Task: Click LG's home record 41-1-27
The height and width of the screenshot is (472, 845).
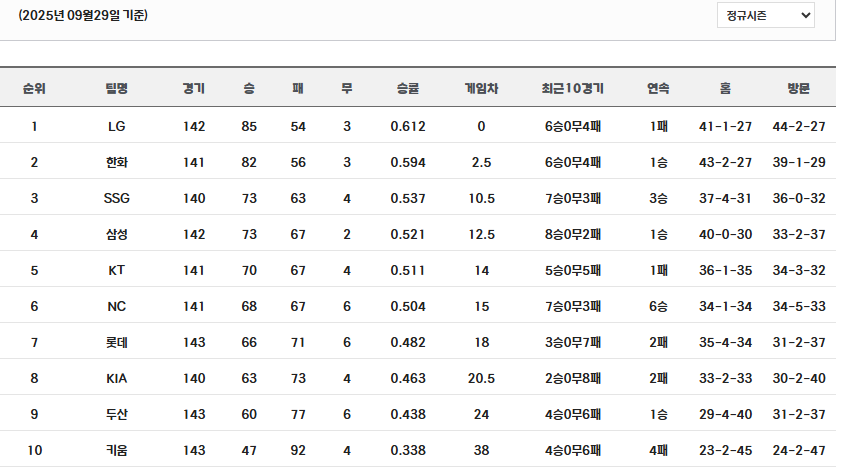Action: pos(725,127)
